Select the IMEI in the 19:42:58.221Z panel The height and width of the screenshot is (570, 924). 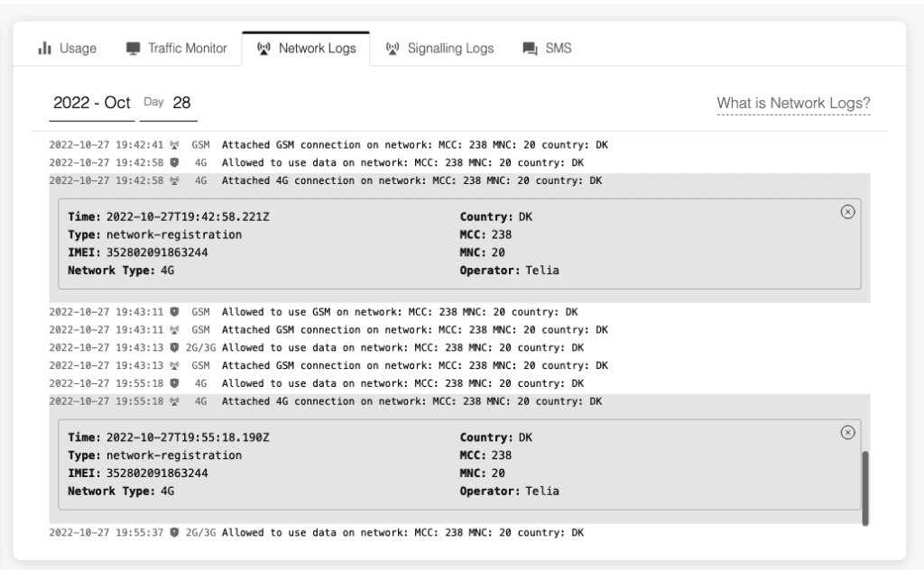[157, 253]
